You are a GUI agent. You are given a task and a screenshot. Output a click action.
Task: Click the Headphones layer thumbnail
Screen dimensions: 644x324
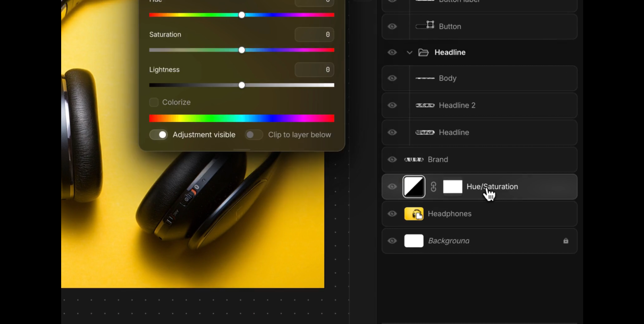pos(414,214)
